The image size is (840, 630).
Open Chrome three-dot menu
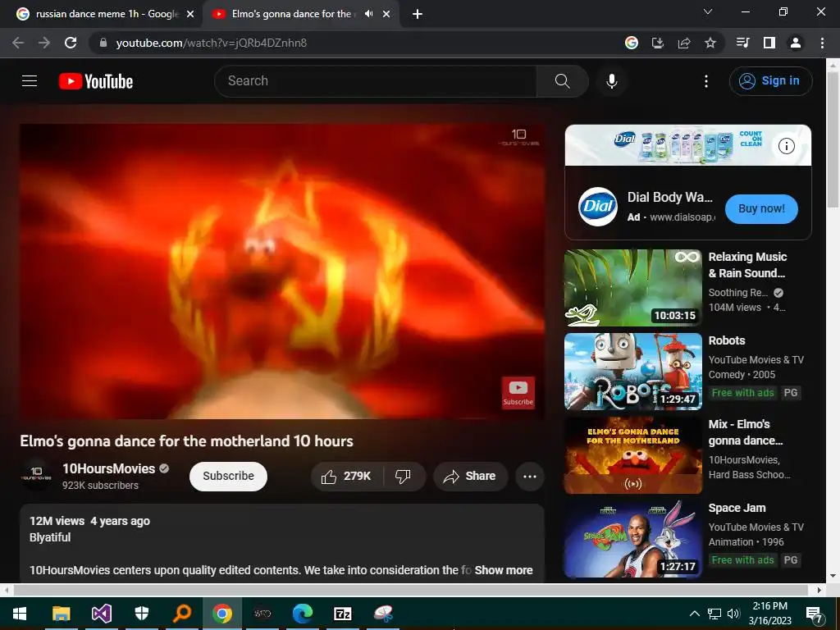[x=822, y=43]
